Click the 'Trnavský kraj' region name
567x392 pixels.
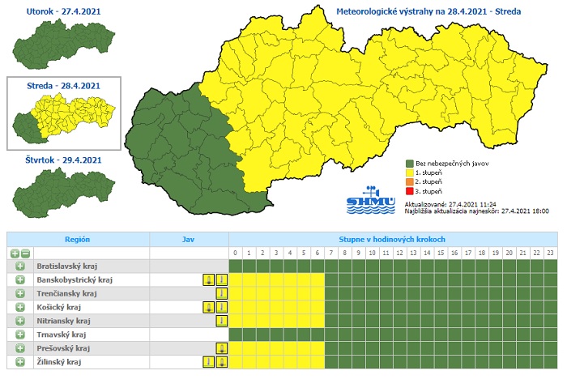61,334
